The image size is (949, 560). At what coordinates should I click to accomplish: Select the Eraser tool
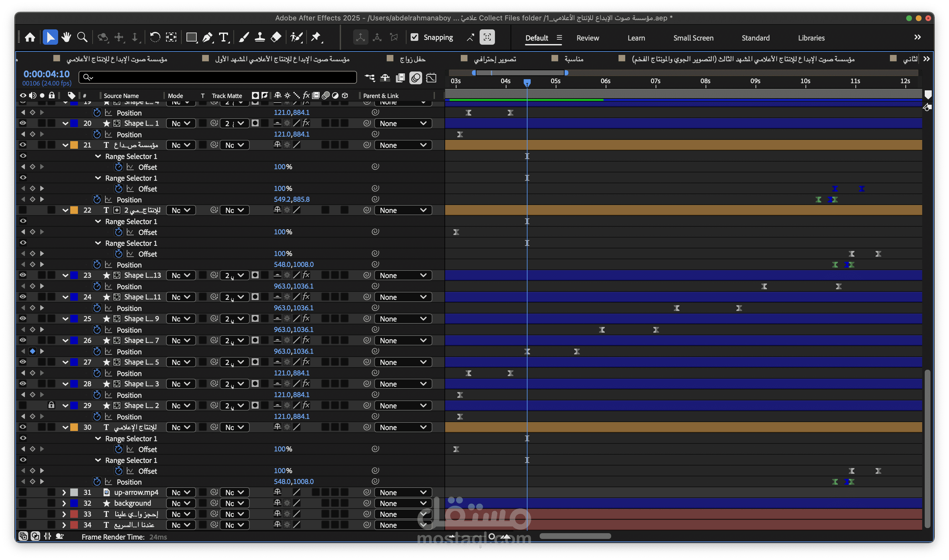[x=276, y=37]
